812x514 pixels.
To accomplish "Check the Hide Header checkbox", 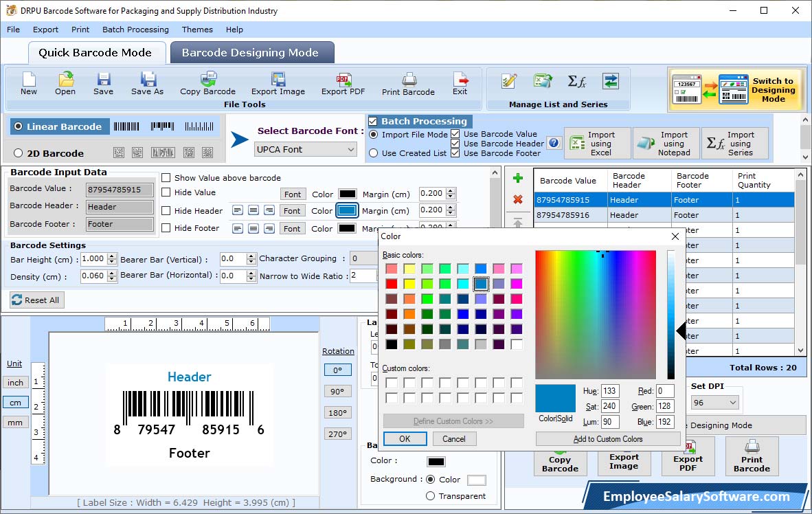I will (x=166, y=211).
